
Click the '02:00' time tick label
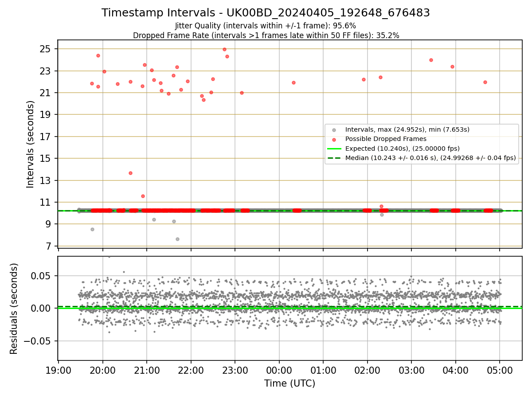tap(368, 370)
